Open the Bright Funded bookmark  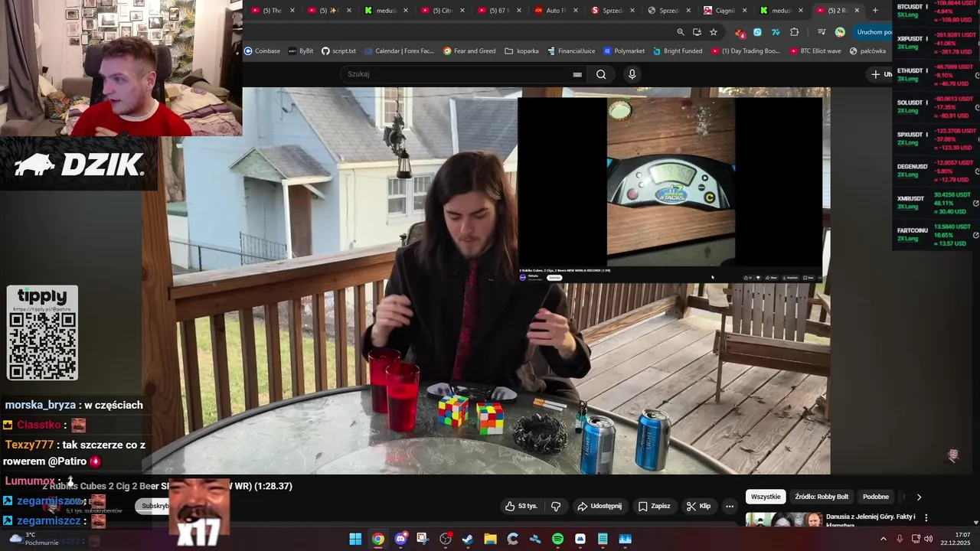tap(677, 51)
